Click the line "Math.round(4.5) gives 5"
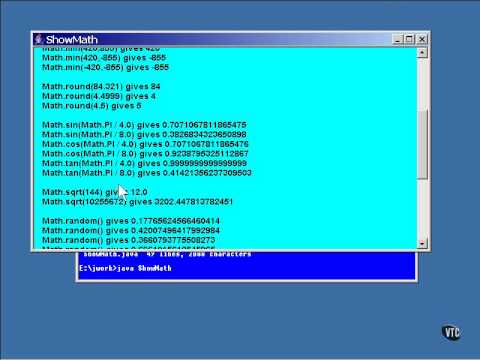 pos(92,106)
